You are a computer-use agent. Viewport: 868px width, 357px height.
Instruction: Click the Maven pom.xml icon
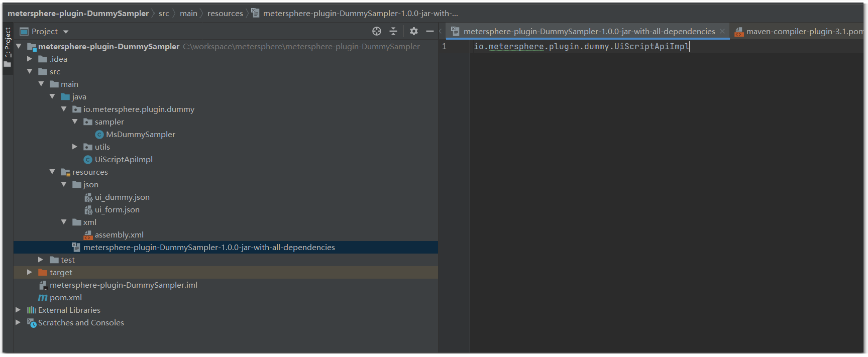(x=43, y=298)
